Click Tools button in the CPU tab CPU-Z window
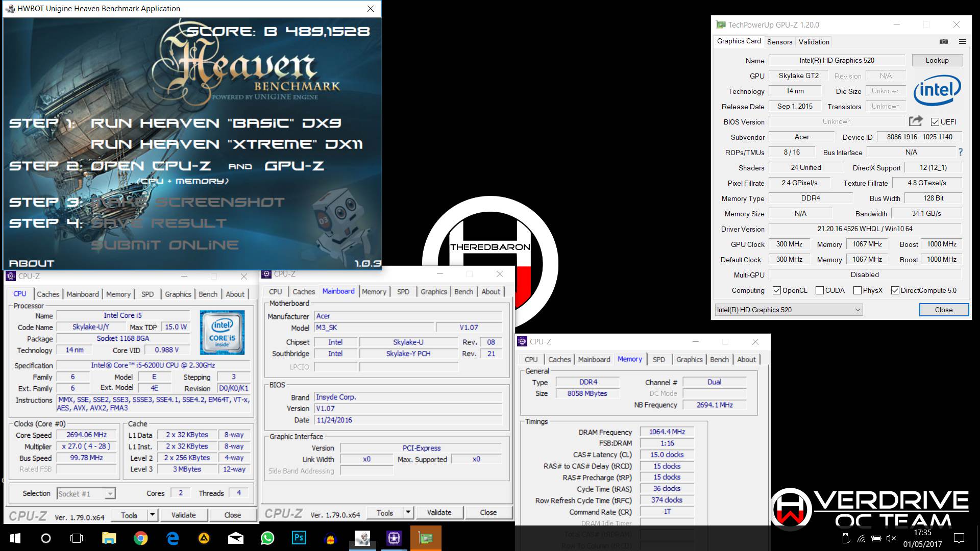 pos(129,515)
